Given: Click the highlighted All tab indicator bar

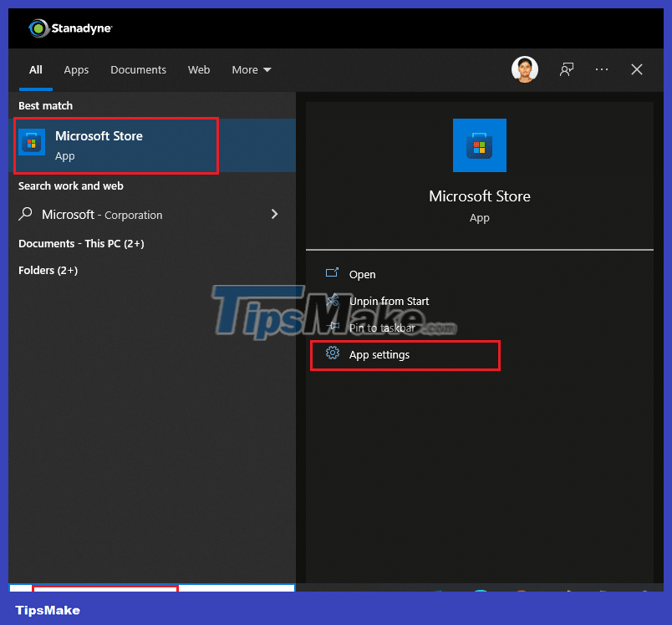Looking at the screenshot, I should click(35, 87).
